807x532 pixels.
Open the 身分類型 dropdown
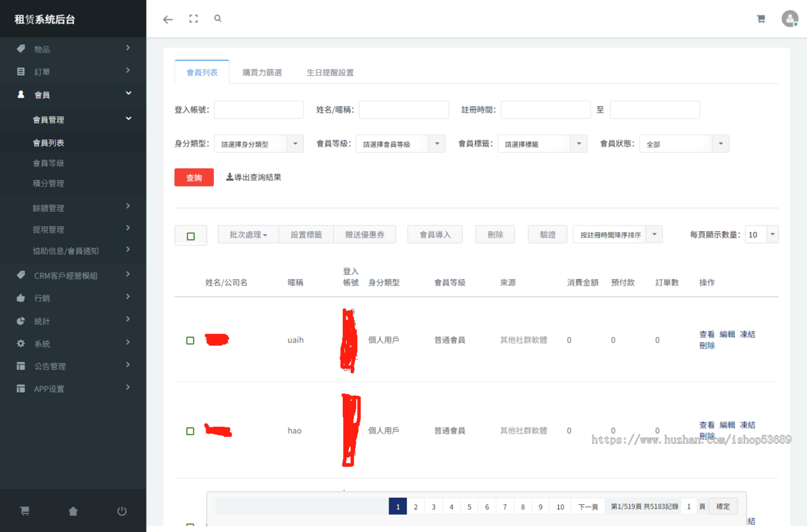tap(259, 143)
